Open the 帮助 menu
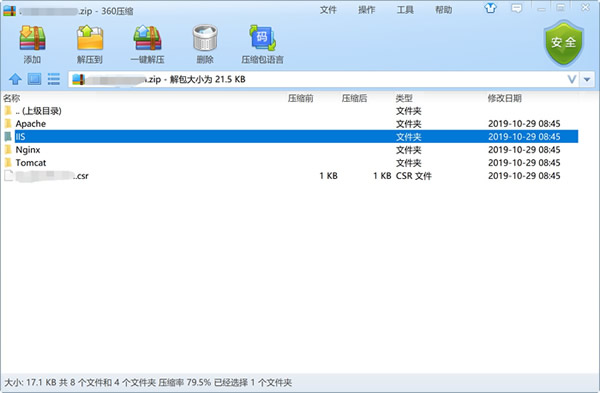Viewport: 600px width, 393px height. pos(443,10)
